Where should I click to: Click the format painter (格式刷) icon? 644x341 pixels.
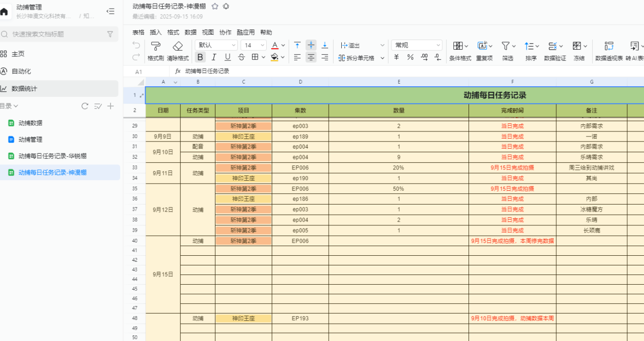156,46
